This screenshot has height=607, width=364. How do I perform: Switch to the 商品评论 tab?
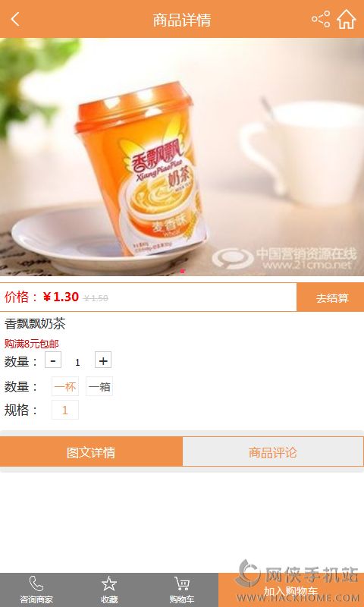(273, 451)
